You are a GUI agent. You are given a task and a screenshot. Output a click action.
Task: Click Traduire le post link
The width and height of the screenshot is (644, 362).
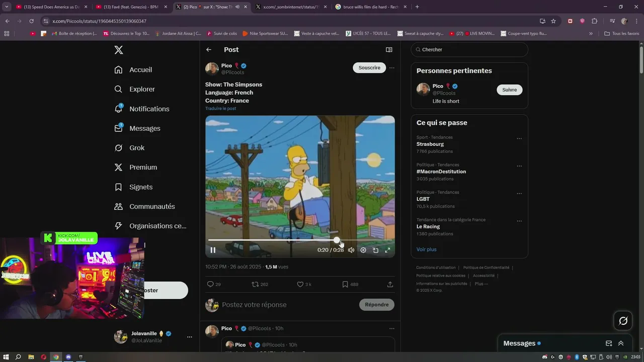[220, 109]
